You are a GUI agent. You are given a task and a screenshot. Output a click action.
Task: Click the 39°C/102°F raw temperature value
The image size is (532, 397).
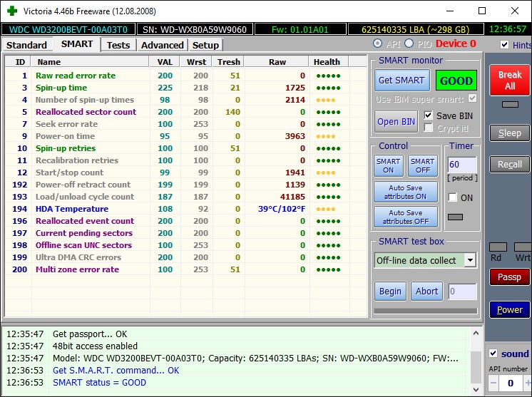click(x=282, y=209)
